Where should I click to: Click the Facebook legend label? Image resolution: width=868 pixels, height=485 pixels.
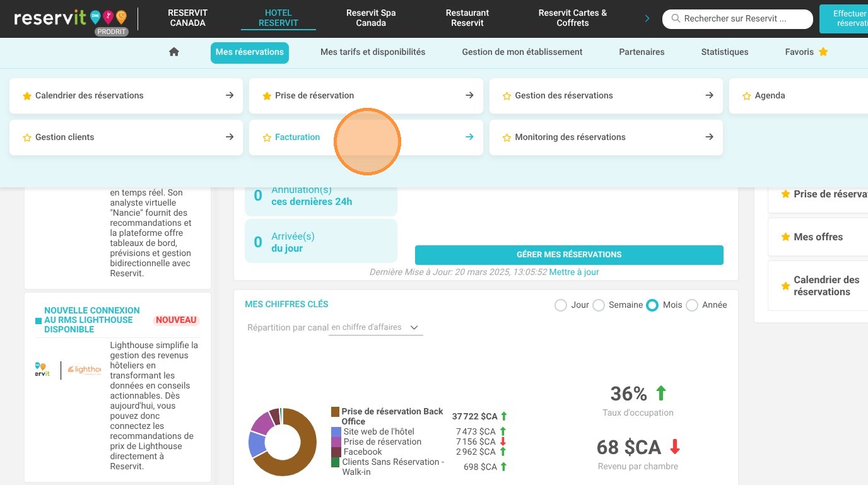tap(363, 452)
